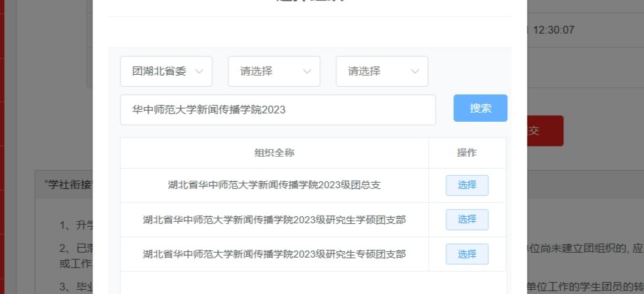The height and width of the screenshot is (294, 644).
Task: Expand the third-level 请选择 dropdown
Action: pos(381,71)
